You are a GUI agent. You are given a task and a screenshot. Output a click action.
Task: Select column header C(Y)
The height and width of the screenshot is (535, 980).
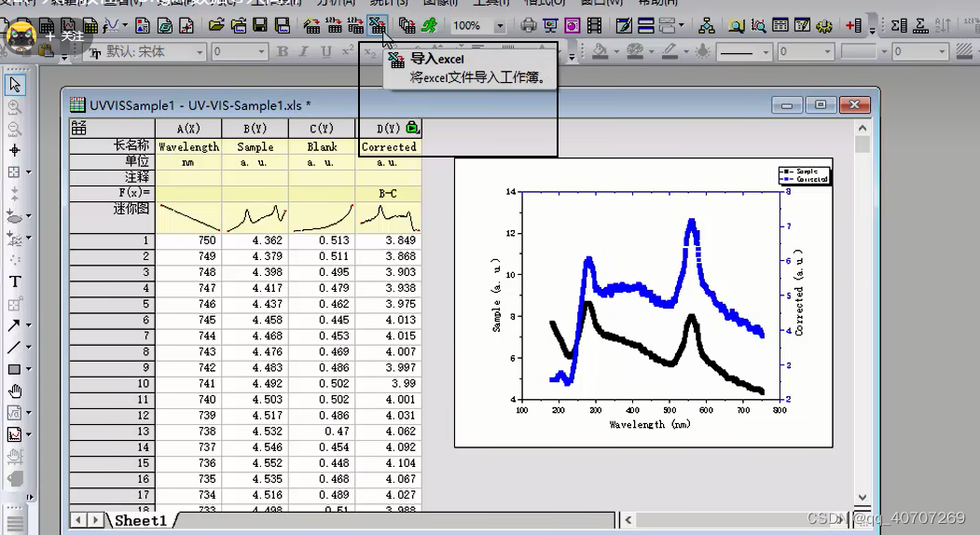322,128
